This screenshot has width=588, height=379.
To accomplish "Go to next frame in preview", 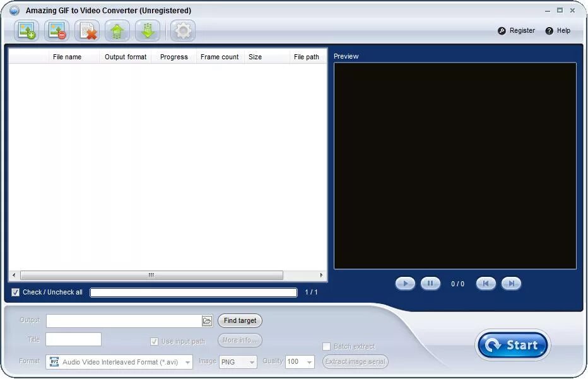I will (511, 283).
